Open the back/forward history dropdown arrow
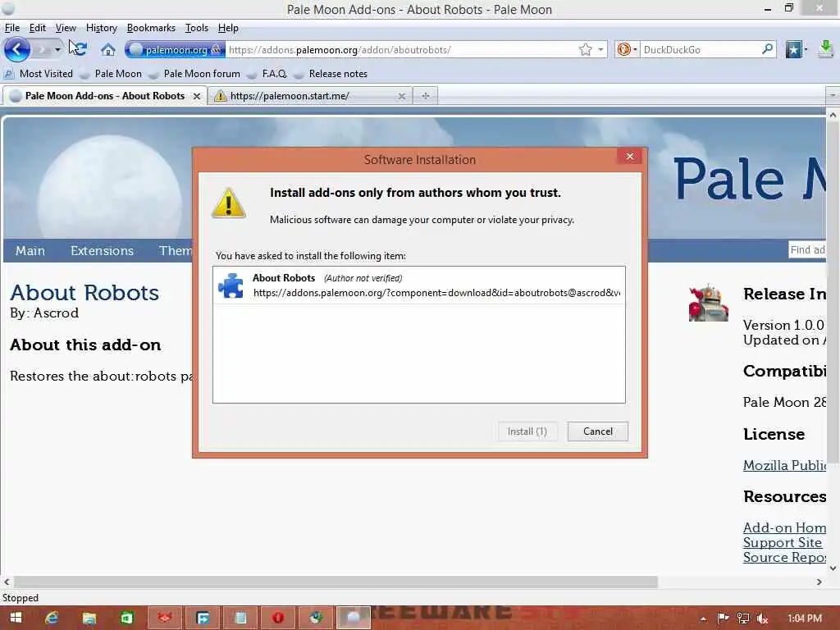The height and width of the screenshot is (630, 840). [x=57, y=50]
